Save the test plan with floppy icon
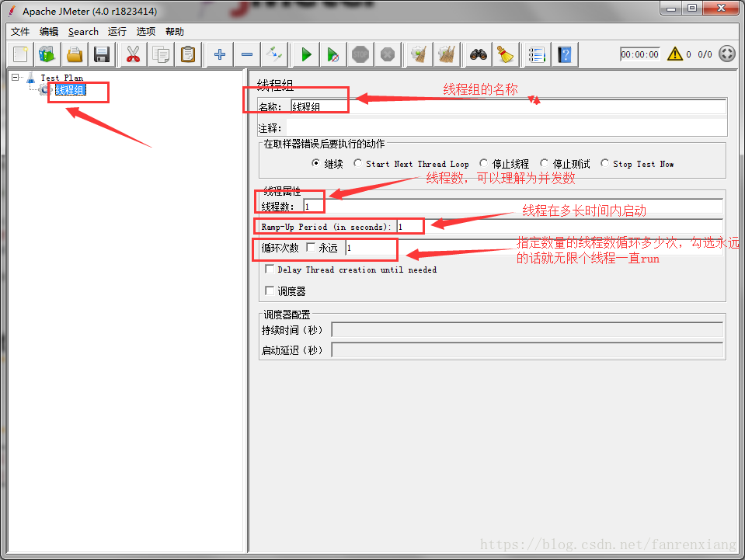Image resolution: width=745 pixels, height=560 pixels. click(x=102, y=54)
